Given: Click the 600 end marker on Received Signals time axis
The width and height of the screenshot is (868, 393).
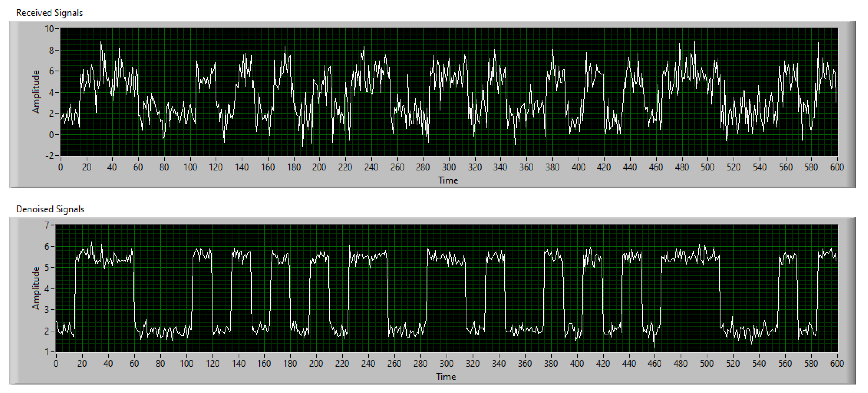Looking at the screenshot, I should (x=837, y=167).
